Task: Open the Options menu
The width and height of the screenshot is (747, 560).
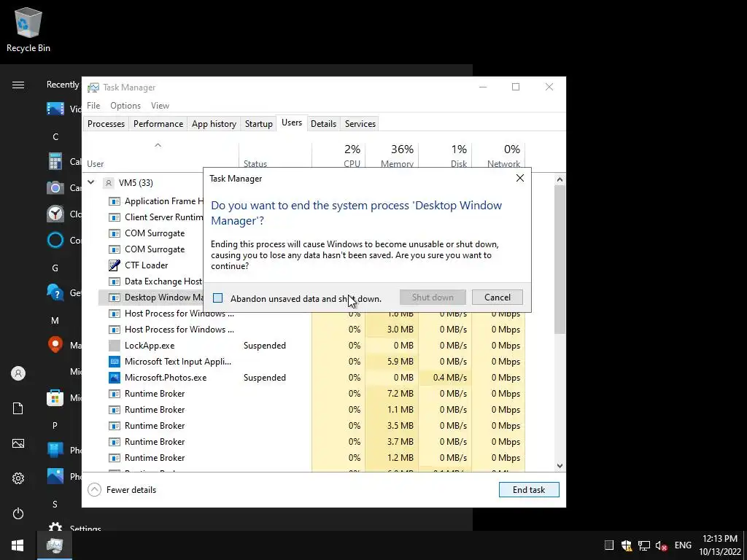Action: pyautogui.click(x=125, y=106)
